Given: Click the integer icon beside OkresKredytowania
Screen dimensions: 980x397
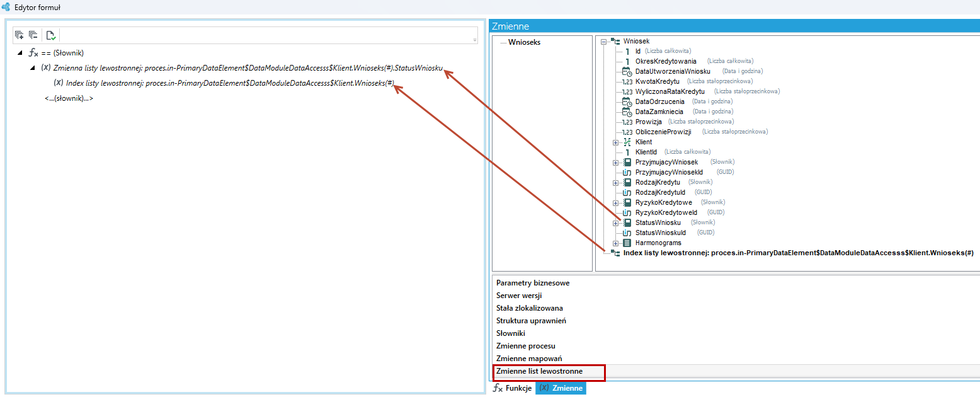Looking at the screenshot, I should [627, 61].
